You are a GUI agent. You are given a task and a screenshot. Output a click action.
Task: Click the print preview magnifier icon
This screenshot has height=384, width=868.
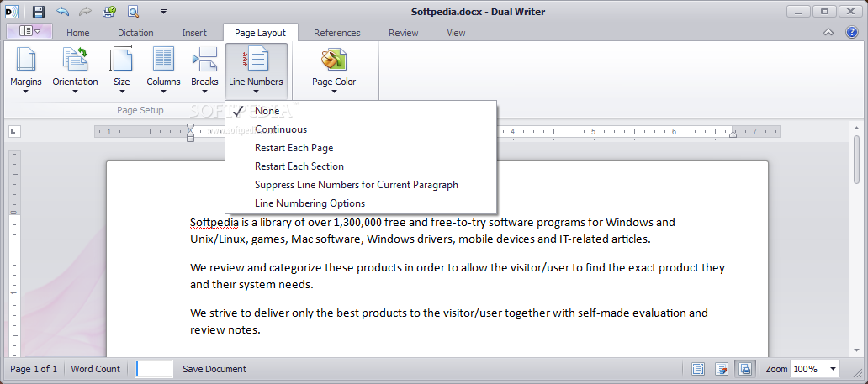click(x=133, y=11)
